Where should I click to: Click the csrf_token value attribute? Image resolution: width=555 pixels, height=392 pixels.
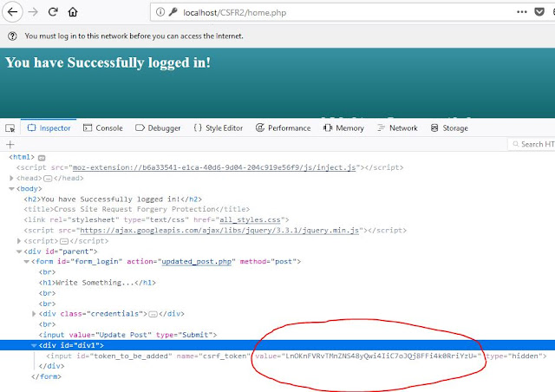368,356
